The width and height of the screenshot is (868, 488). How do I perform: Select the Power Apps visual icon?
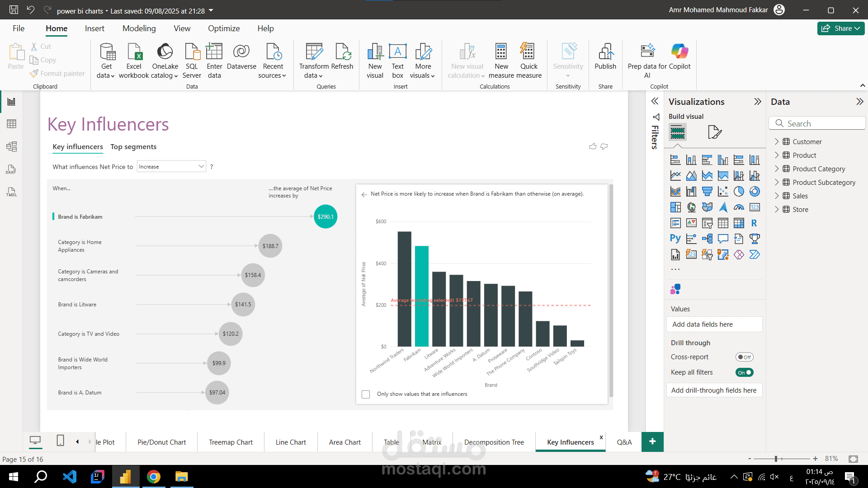click(x=739, y=254)
